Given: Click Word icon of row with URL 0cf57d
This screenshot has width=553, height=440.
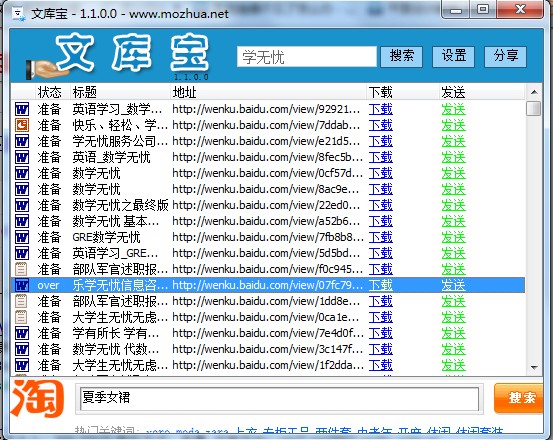Looking at the screenshot, I should (22, 173).
